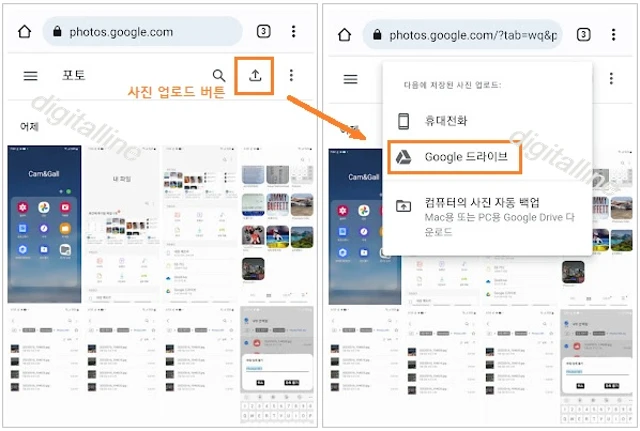Open Cam&Gall photo thumbnail in left screenshot
The image size is (640, 431).
click(x=44, y=224)
